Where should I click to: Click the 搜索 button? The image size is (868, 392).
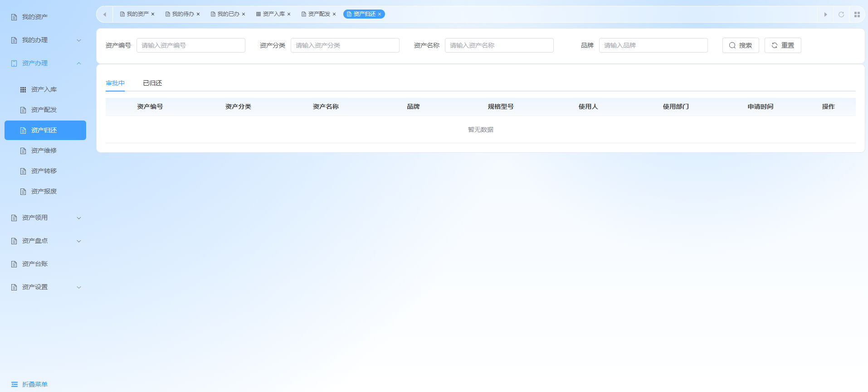click(741, 45)
